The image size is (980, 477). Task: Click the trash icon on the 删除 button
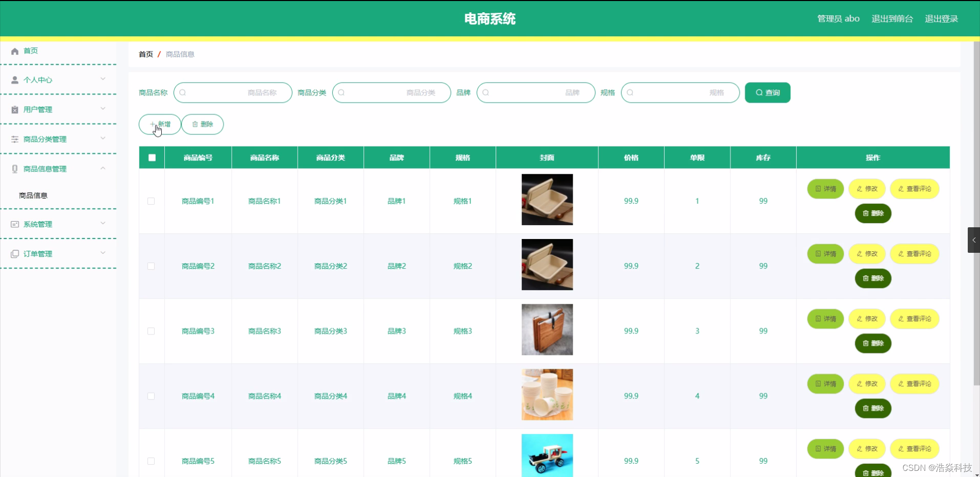(195, 124)
